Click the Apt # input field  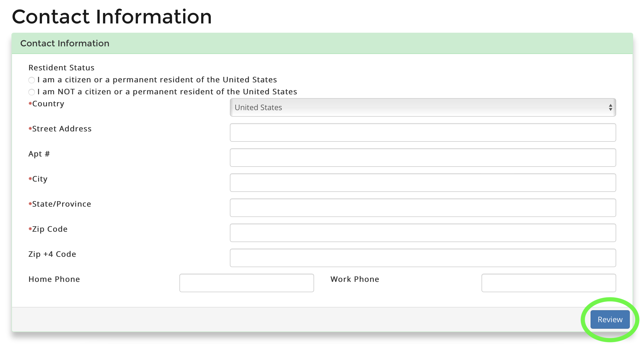pyautogui.click(x=423, y=158)
